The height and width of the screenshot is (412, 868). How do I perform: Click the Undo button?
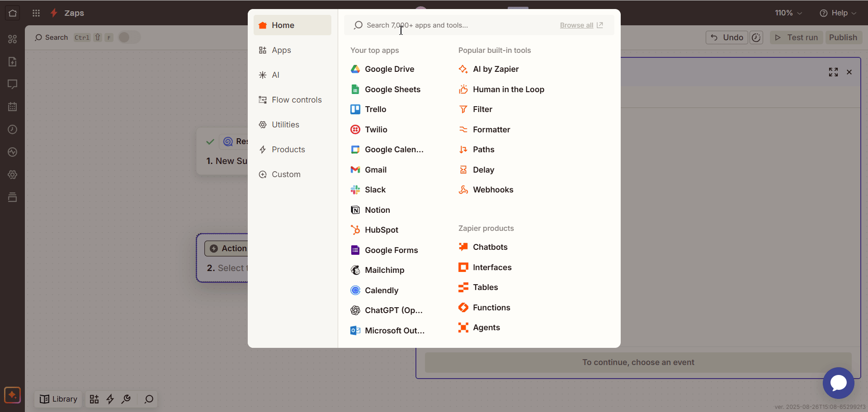(727, 37)
